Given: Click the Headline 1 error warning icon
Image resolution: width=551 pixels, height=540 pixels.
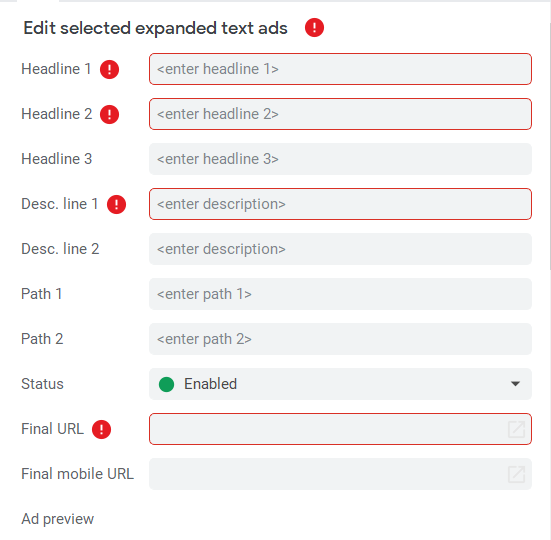Looking at the screenshot, I should (x=109, y=69).
